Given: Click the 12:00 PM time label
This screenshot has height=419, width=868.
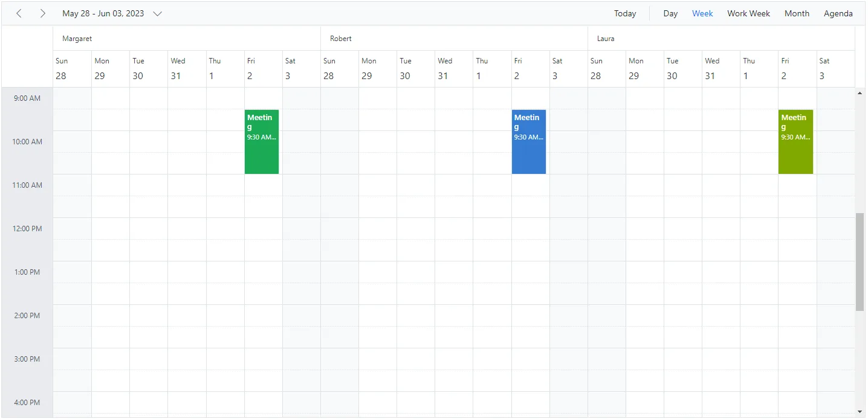Looking at the screenshot, I should tap(27, 229).
